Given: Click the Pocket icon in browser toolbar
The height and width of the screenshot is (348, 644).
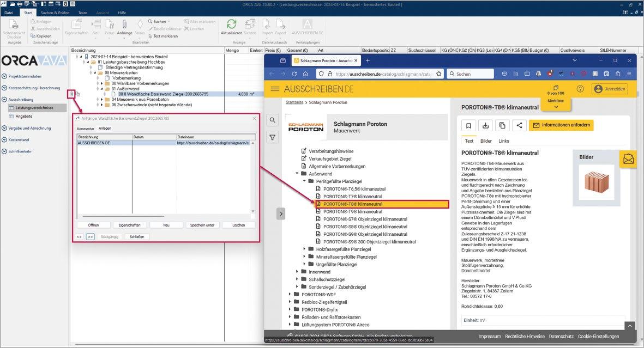Looking at the screenshot, I should pyautogui.click(x=504, y=74).
